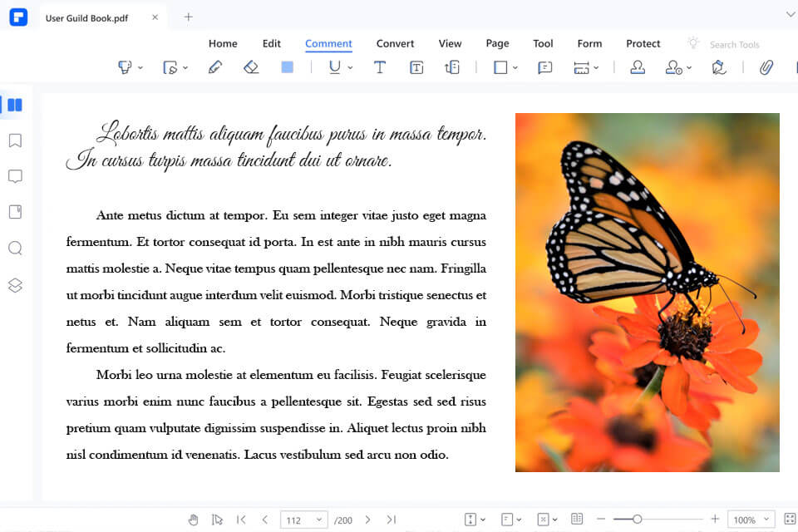
Task: Go to the previous page
Action: pyautogui.click(x=265, y=520)
